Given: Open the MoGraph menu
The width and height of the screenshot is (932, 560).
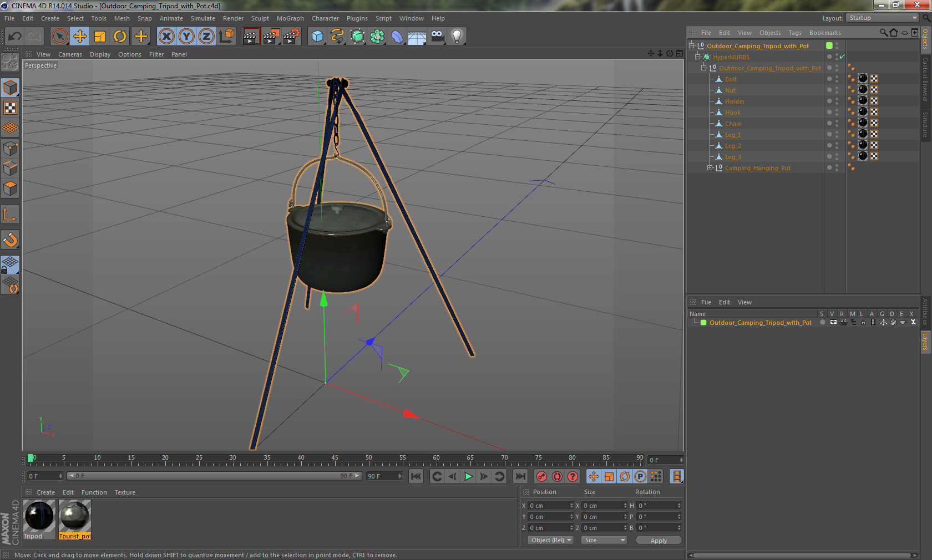Looking at the screenshot, I should pyautogui.click(x=290, y=18).
